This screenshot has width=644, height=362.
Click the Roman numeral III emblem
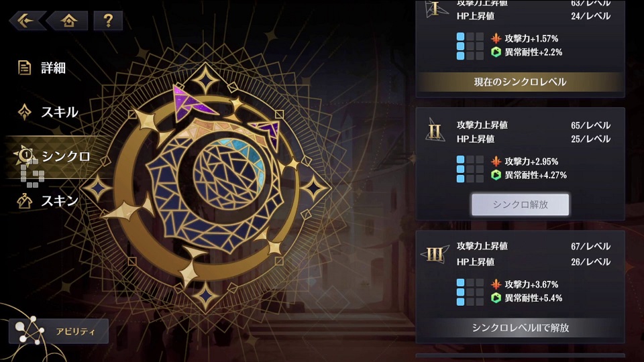click(435, 255)
